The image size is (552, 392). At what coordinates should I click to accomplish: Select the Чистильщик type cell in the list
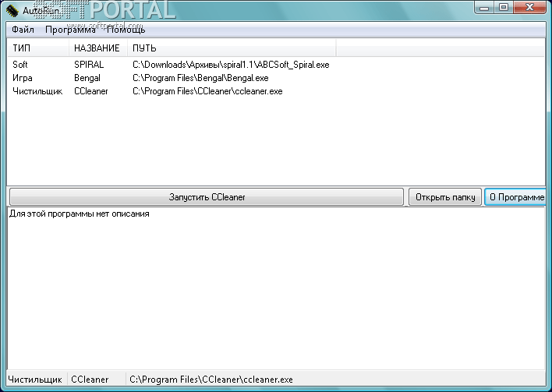click(37, 91)
